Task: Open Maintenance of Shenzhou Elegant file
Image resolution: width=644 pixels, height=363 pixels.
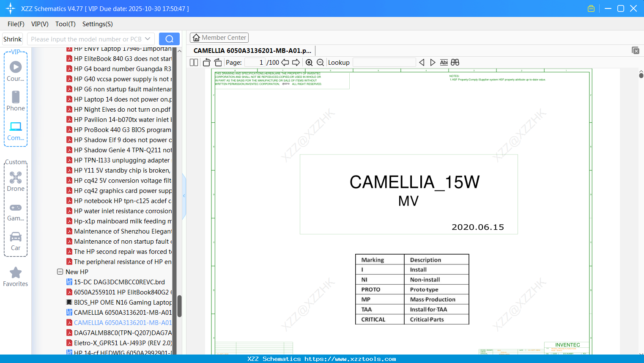Action: tap(119, 231)
